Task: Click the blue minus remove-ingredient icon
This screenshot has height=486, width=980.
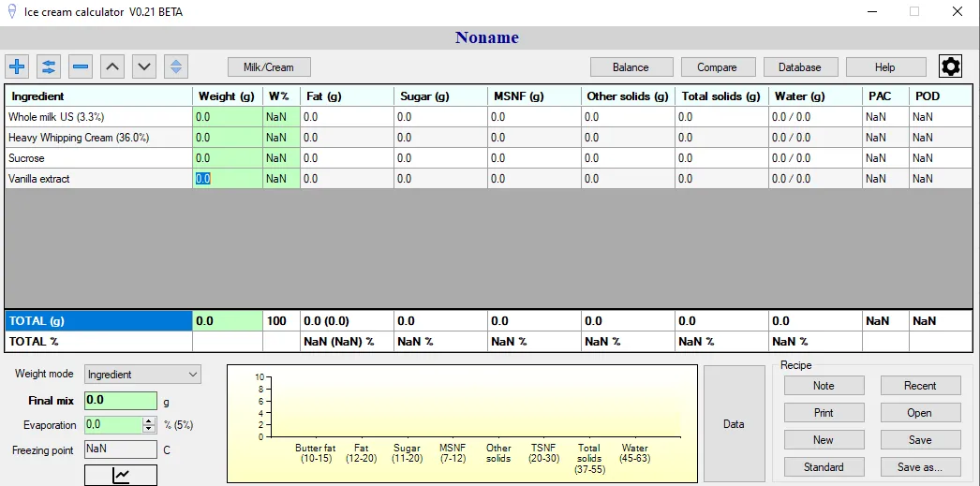Action: (x=81, y=66)
